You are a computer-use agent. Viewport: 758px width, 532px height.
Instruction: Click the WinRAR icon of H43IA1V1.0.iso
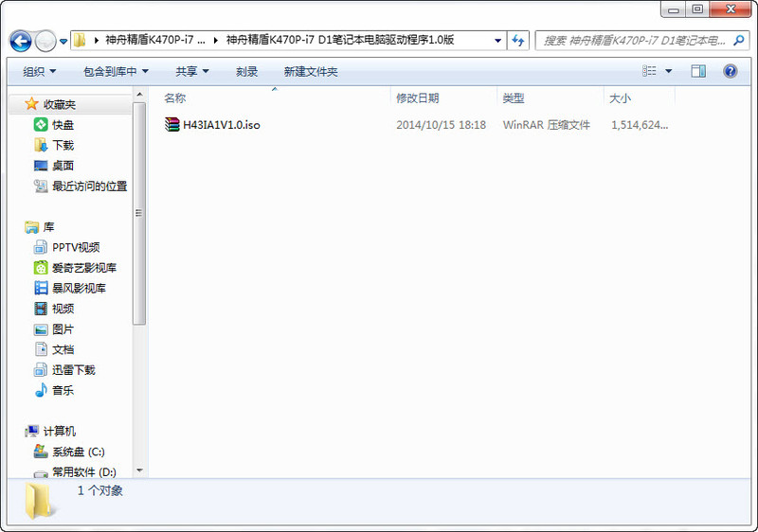tap(171, 125)
